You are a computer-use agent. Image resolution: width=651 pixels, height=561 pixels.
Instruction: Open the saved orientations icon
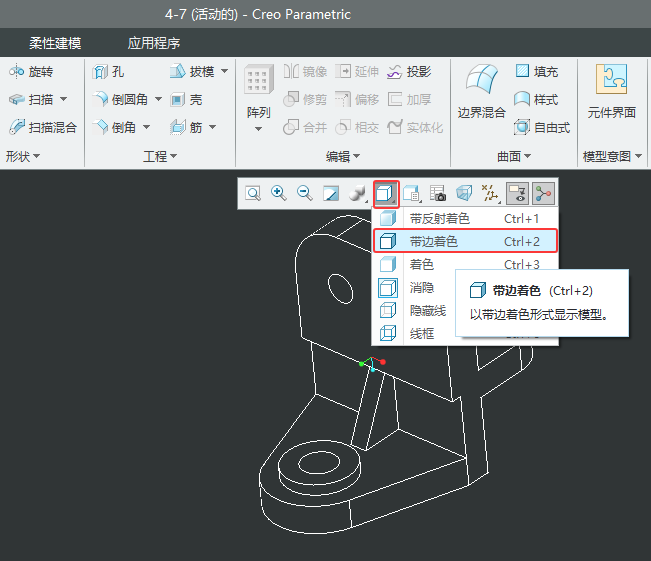411,194
